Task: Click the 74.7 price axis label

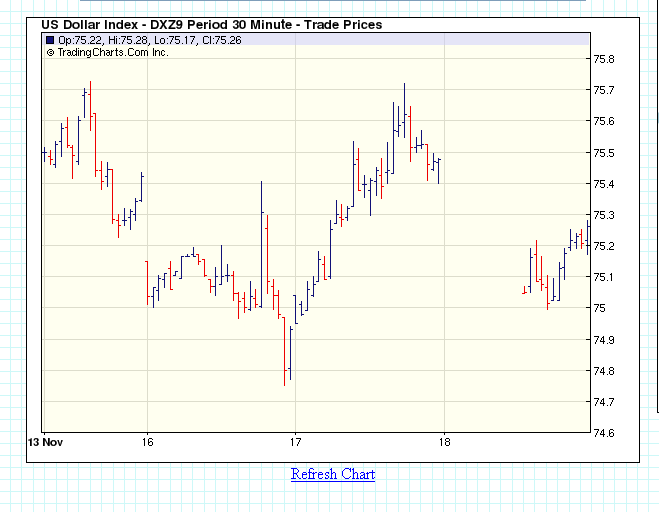Action: tap(604, 402)
